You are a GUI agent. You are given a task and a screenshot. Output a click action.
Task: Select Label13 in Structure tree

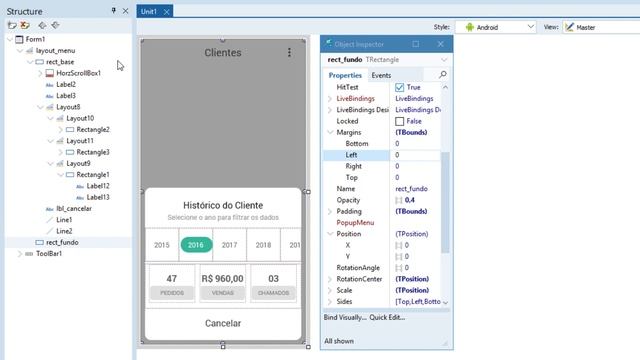pos(98,198)
